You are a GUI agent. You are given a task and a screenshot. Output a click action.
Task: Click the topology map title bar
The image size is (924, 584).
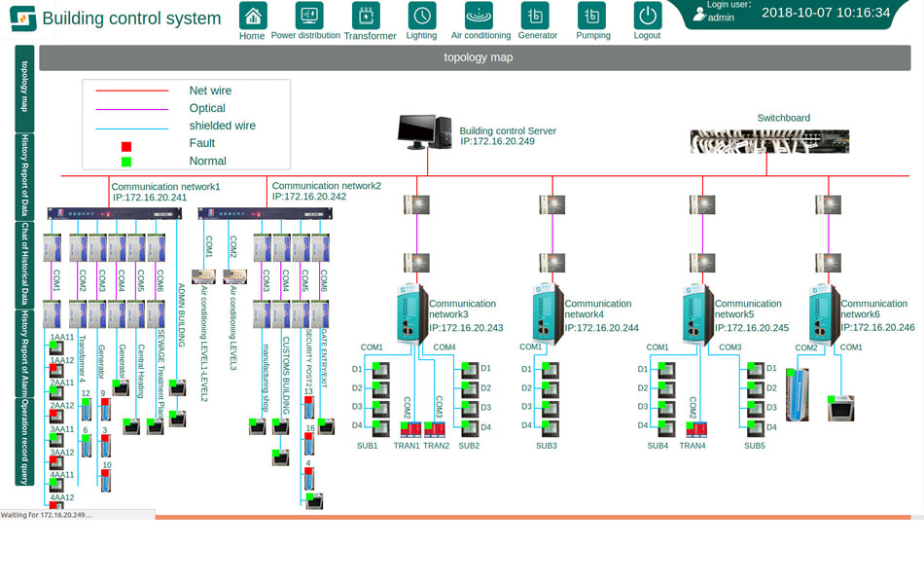[x=478, y=57]
